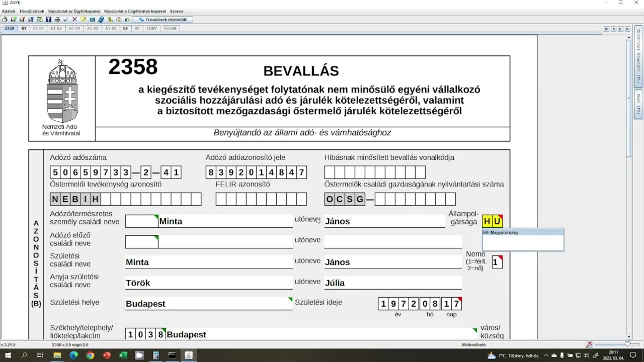Click the teal card toolbar icon
Image resolution: width=644 pixels, height=362 pixels.
coord(92,20)
